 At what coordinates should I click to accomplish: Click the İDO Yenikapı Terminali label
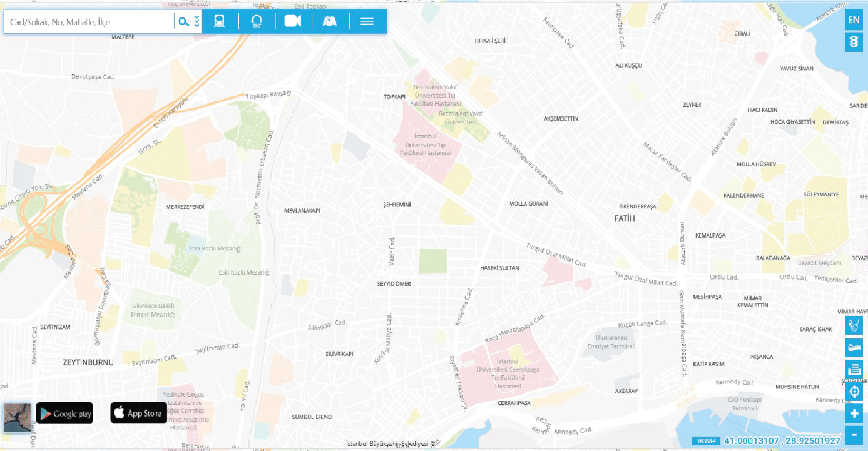(745, 404)
